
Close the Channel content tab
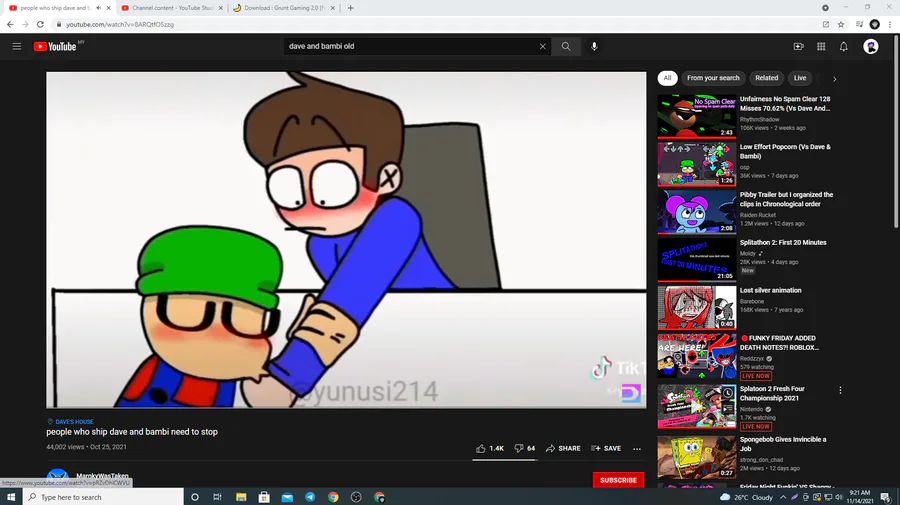220,8
